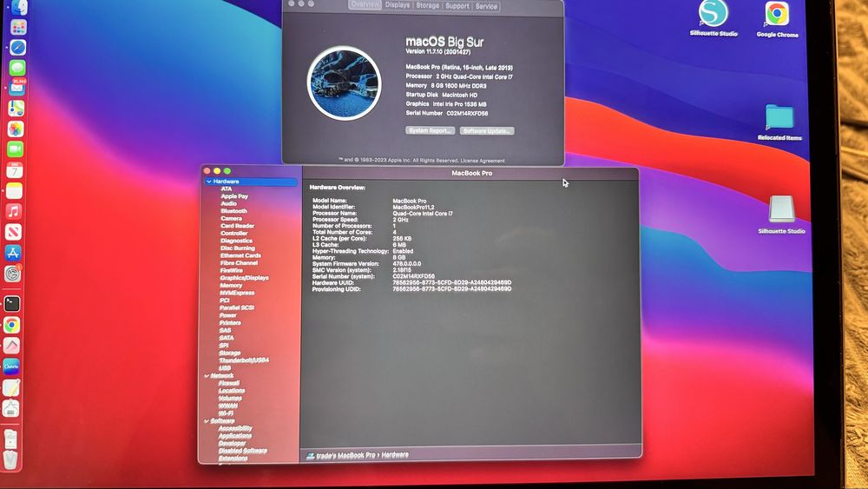Open the License Agreement link

click(x=482, y=161)
